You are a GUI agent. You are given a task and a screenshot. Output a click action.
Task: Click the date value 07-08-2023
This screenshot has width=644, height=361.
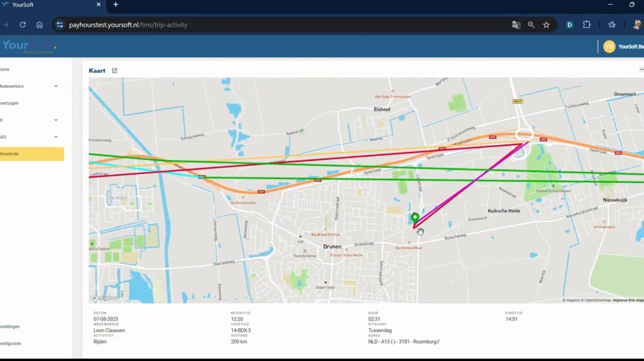[x=106, y=319]
